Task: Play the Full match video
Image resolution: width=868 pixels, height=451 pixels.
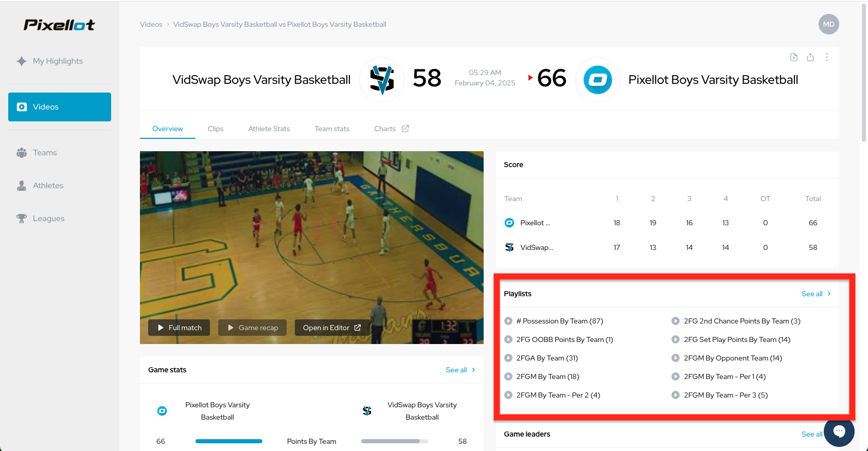Action: (179, 328)
